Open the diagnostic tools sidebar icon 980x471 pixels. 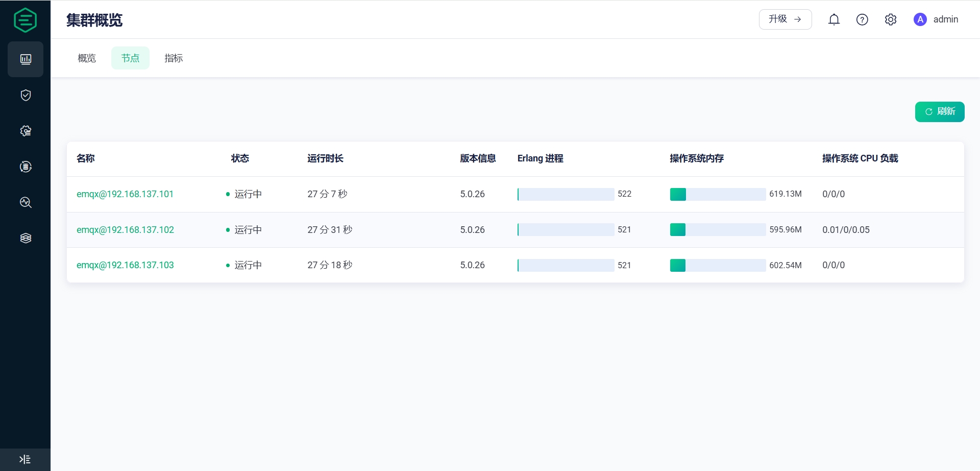(x=26, y=202)
